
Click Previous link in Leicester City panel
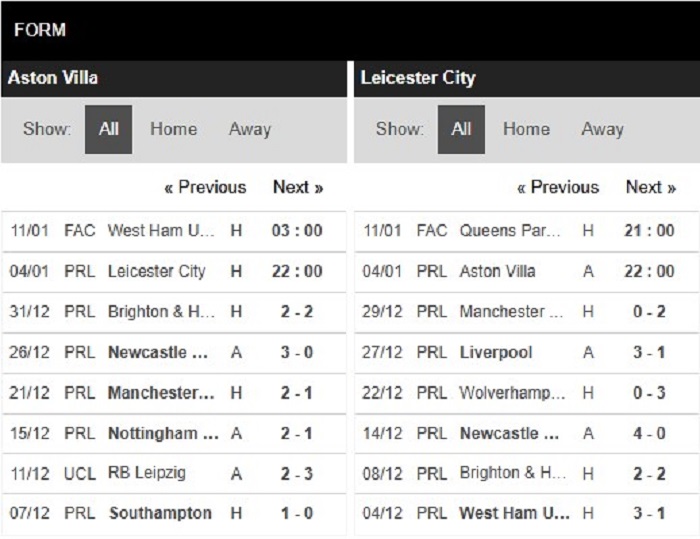pyautogui.click(x=558, y=187)
